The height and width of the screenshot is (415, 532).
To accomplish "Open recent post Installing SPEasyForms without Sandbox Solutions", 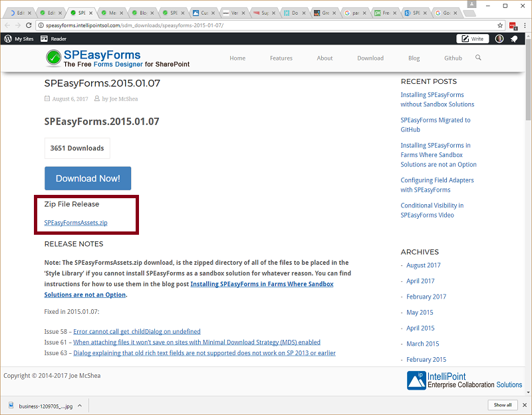I will pos(438,99).
